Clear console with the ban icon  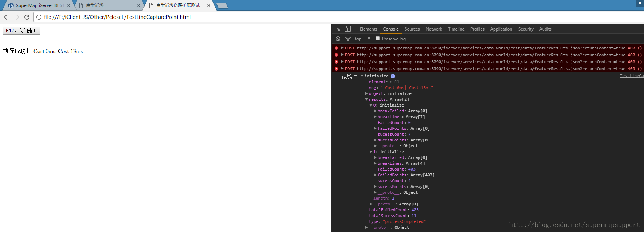[338, 39]
